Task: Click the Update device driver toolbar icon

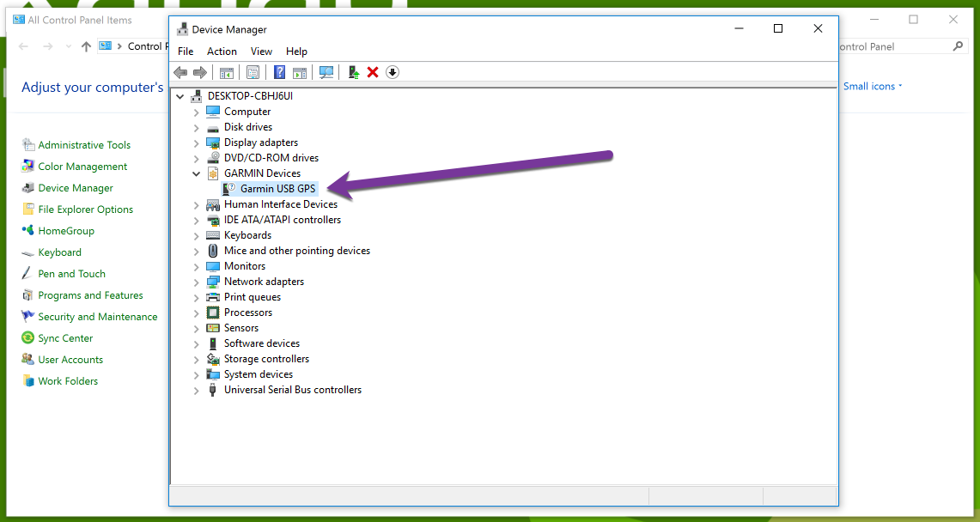Action: click(354, 72)
